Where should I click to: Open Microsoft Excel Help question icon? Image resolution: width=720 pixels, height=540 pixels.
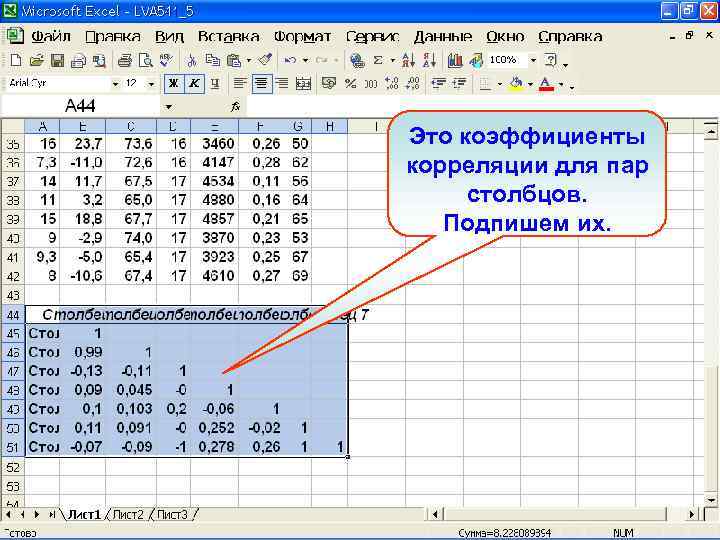(550, 60)
